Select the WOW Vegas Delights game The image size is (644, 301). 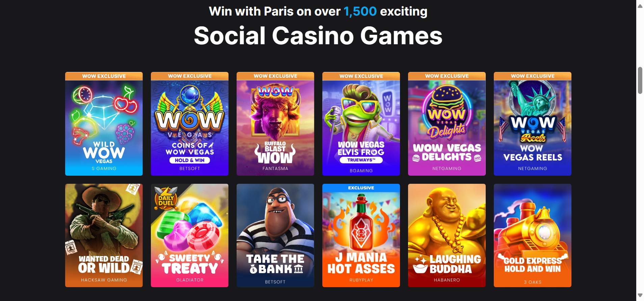coord(447,124)
